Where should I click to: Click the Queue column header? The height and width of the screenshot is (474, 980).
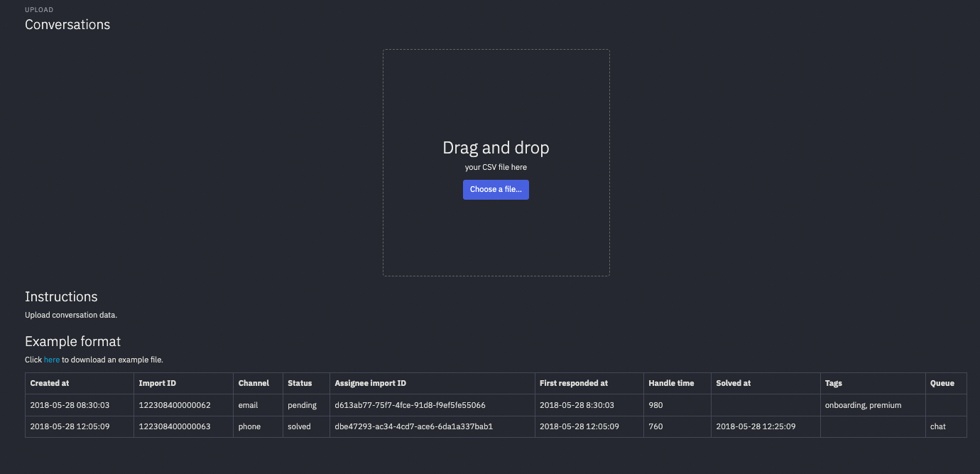click(946, 384)
